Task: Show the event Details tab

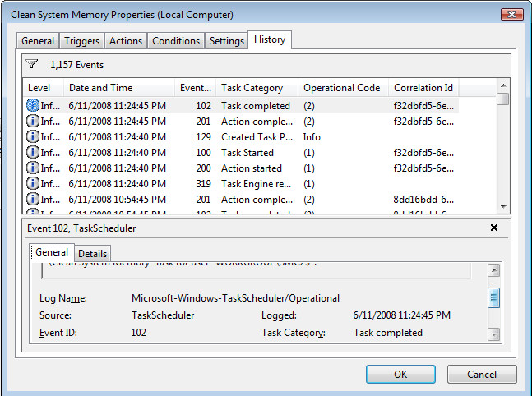Action: tap(93, 254)
